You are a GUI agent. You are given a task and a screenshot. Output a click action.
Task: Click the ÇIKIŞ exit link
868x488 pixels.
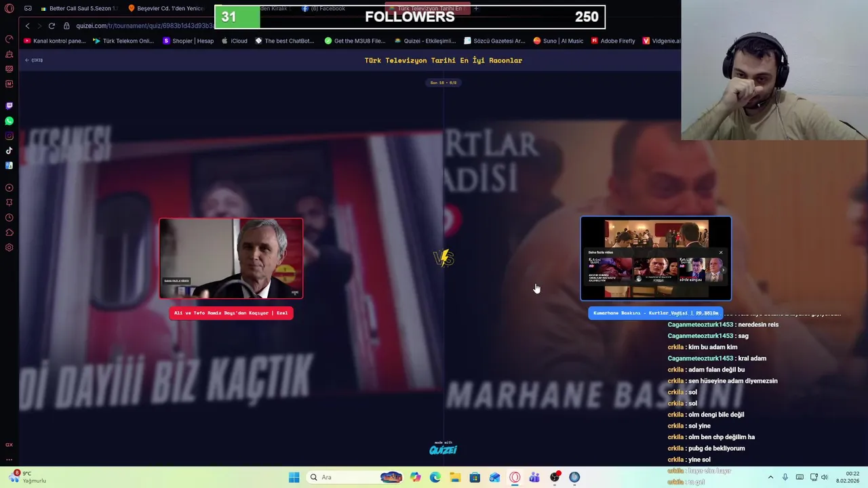34,60
